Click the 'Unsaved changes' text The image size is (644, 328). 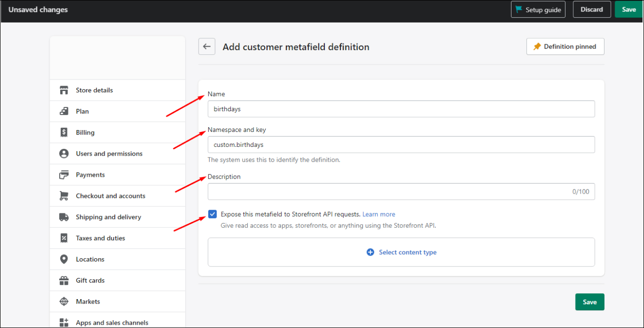[x=38, y=10]
